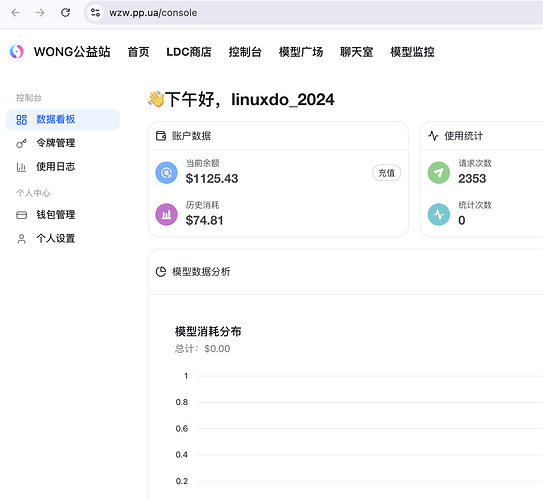
Task: Click the 数据看板 grid icon
Action: pos(21,120)
